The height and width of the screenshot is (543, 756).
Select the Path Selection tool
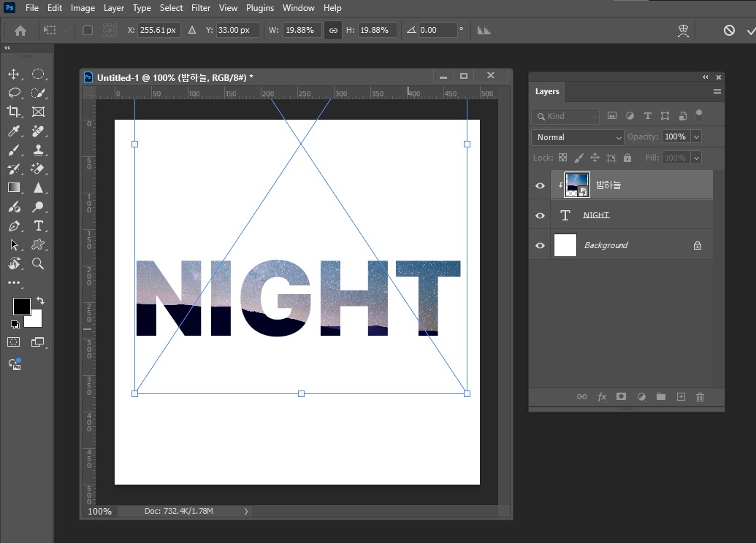14,244
